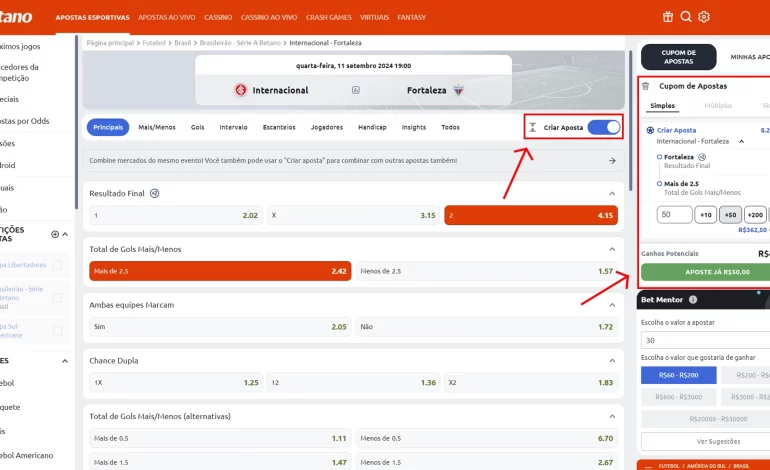
Task: Switch to Jogadores market tab
Action: [x=327, y=128]
